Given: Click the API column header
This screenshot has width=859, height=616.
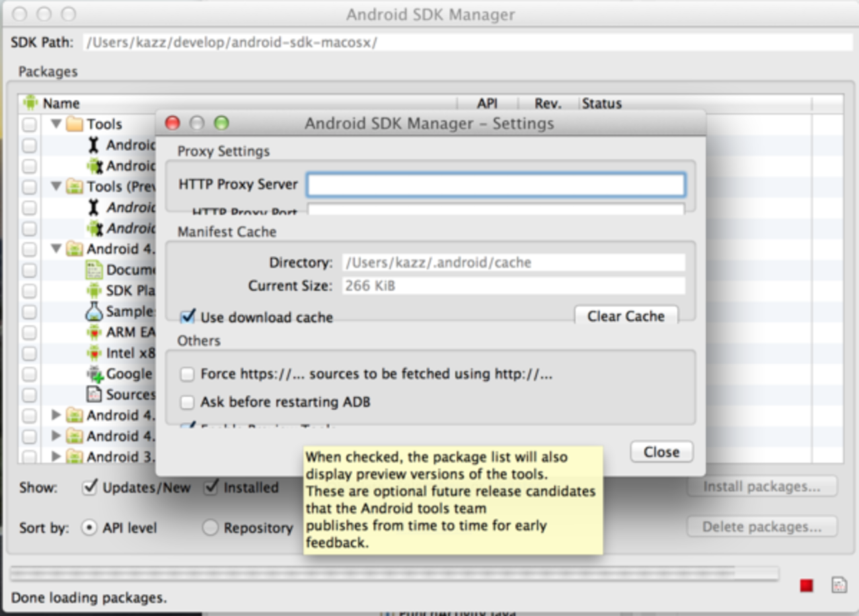Looking at the screenshot, I should pos(487,103).
